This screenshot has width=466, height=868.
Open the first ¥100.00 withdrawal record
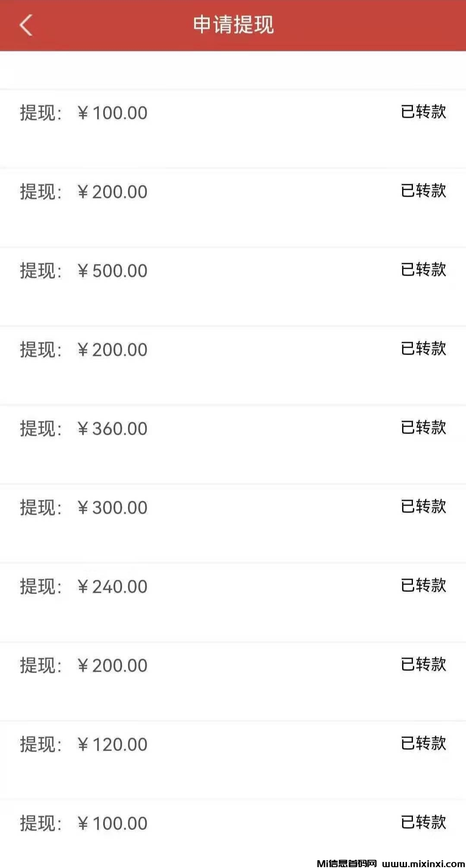click(112, 113)
